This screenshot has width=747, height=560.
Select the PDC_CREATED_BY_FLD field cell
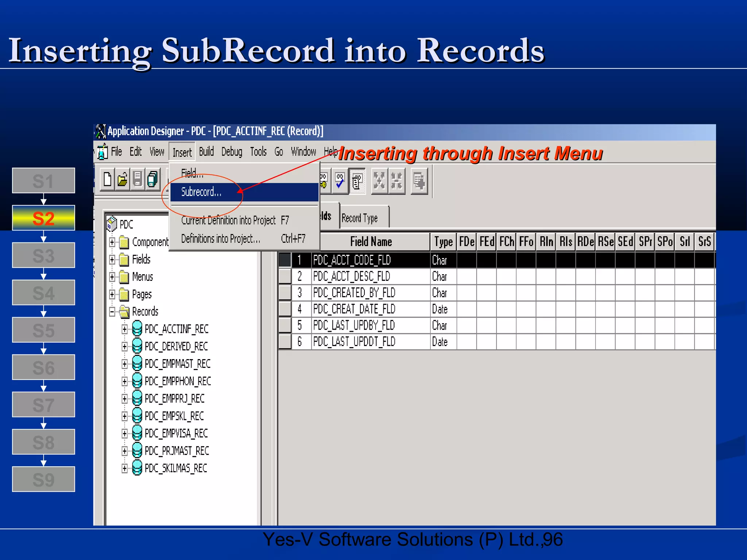click(x=371, y=293)
